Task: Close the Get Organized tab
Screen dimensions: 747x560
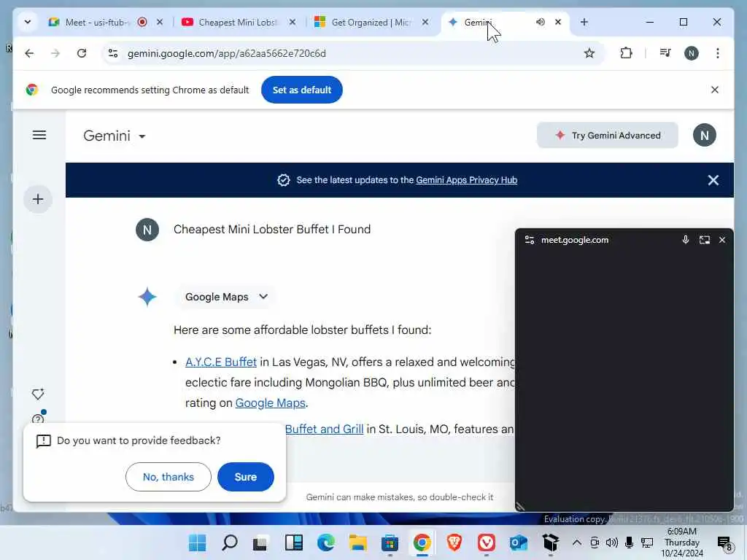Action: pyautogui.click(x=425, y=22)
